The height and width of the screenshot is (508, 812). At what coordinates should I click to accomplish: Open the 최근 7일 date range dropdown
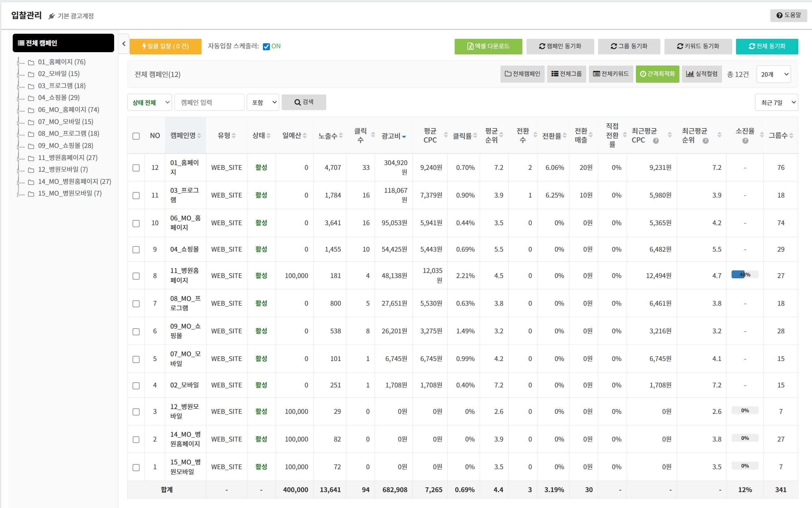coord(776,102)
